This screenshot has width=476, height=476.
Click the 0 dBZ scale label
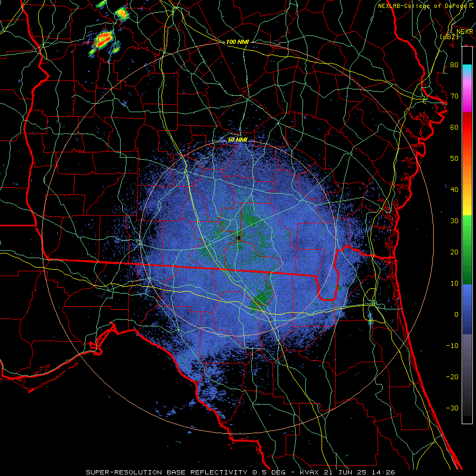[456, 315]
